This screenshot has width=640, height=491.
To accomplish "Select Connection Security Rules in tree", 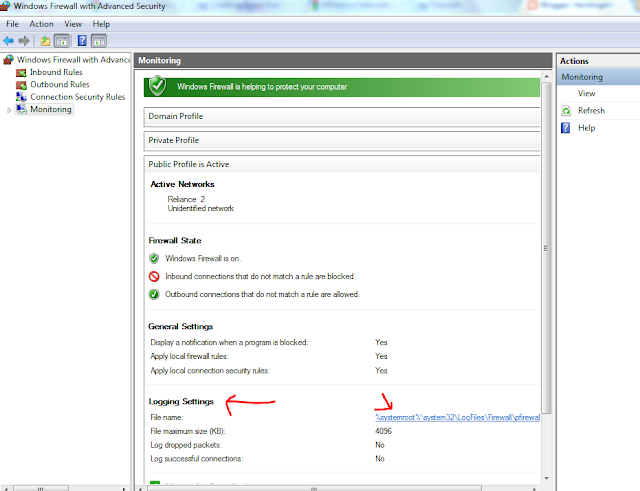I will pos(78,97).
